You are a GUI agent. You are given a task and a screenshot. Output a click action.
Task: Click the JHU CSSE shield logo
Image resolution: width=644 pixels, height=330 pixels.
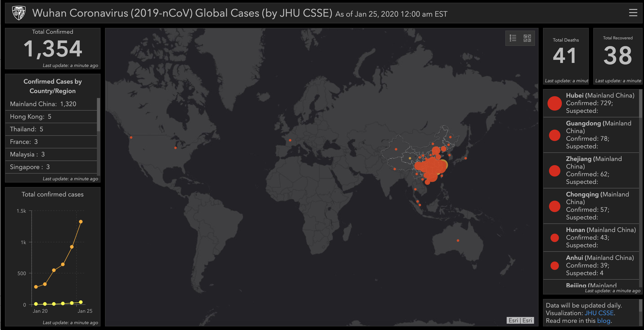18,13
